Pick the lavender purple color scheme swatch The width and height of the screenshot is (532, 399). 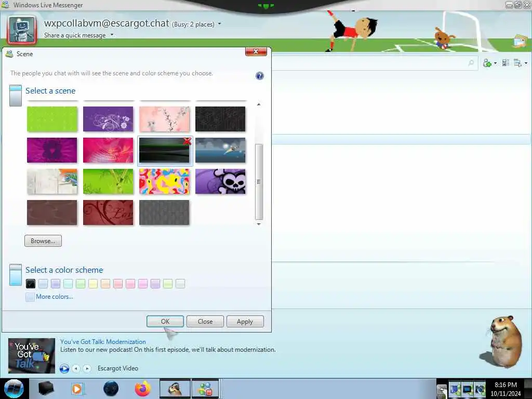(56, 284)
